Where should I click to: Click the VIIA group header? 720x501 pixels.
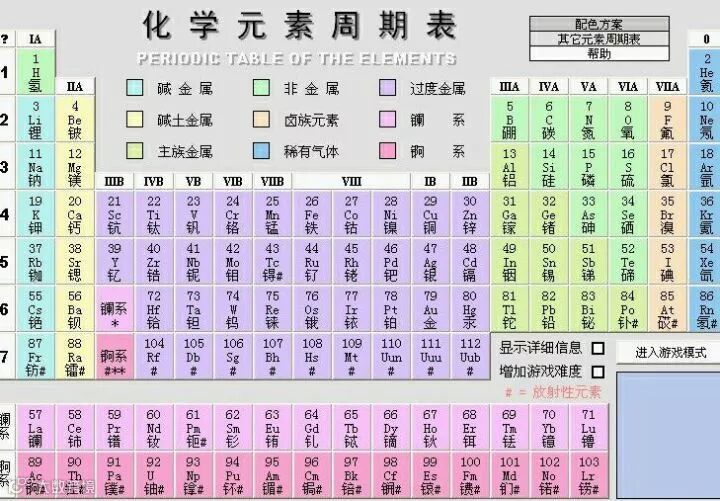(667, 86)
